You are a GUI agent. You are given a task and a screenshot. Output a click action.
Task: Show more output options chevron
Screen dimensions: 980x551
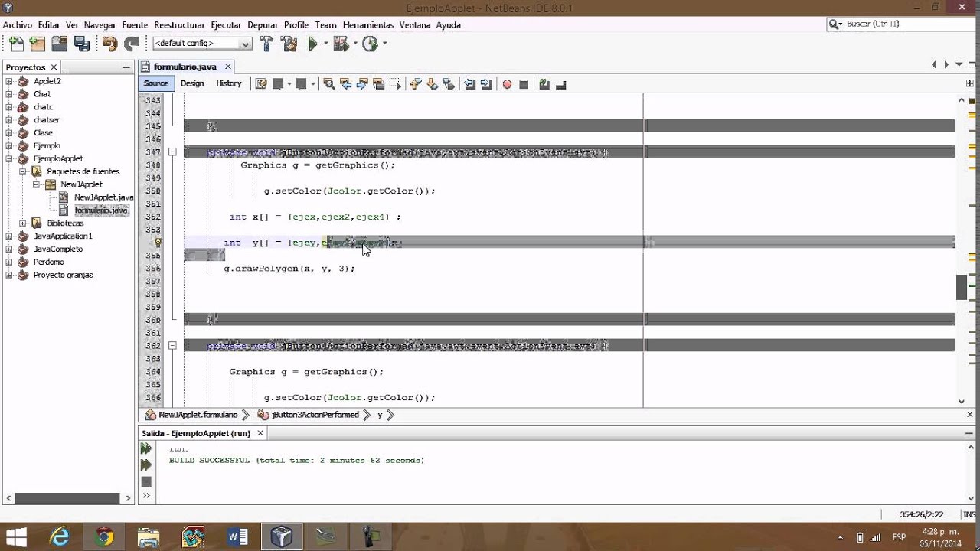click(145, 496)
